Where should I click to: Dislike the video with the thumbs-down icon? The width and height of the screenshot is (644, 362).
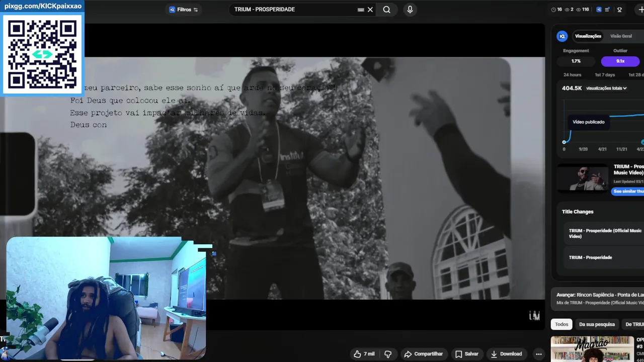(x=388, y=354)
